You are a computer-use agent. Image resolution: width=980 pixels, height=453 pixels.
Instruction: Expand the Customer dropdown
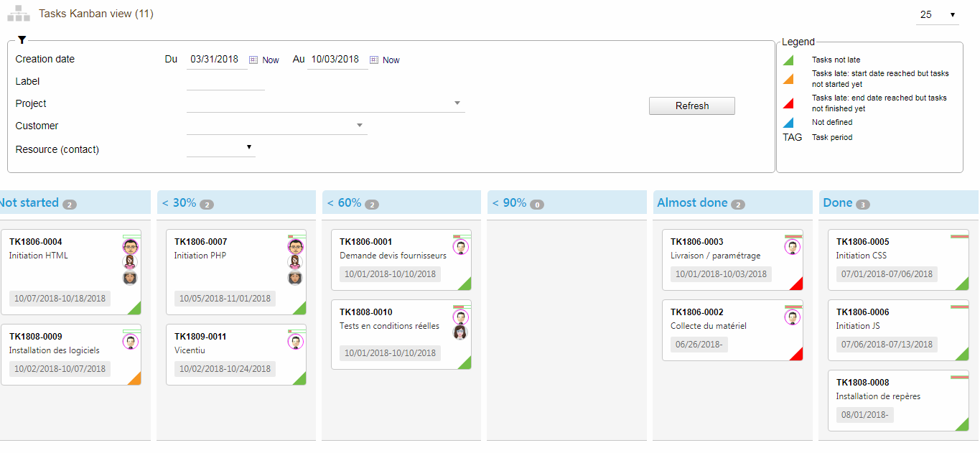click(359, 126)
